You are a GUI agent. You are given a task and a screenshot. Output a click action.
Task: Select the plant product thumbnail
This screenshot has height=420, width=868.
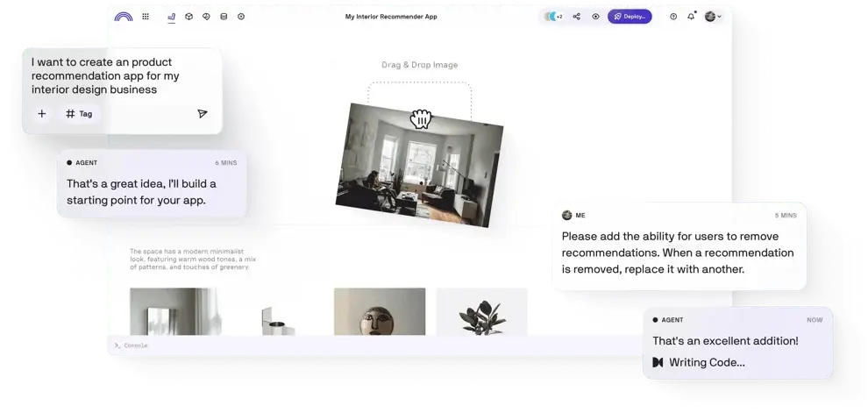481,311
